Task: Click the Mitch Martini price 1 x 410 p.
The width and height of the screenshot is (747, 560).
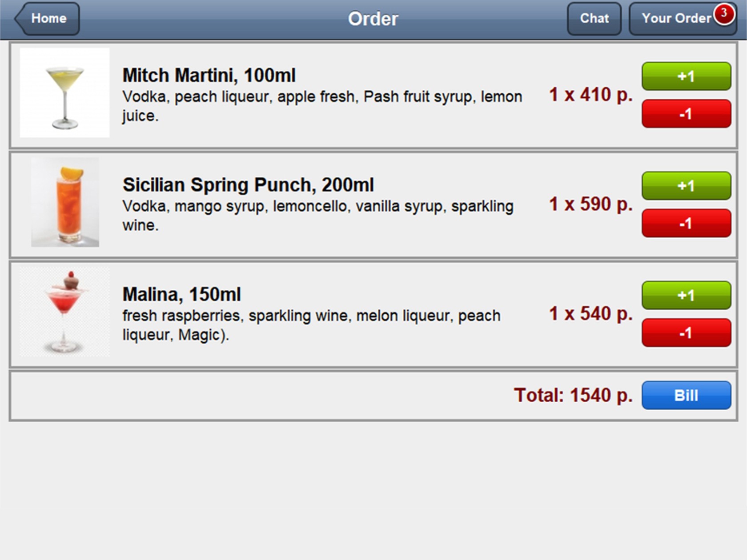Action: (x=590, y=94)
